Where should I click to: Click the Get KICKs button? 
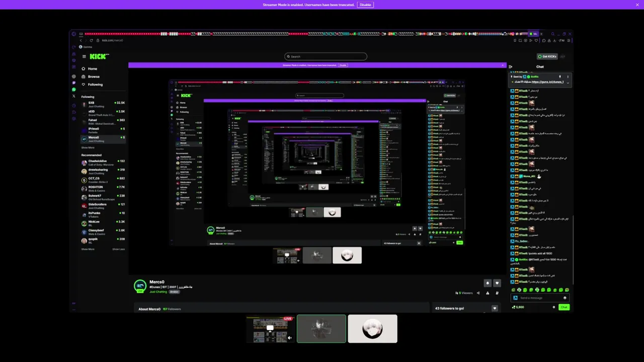(547, 56)
